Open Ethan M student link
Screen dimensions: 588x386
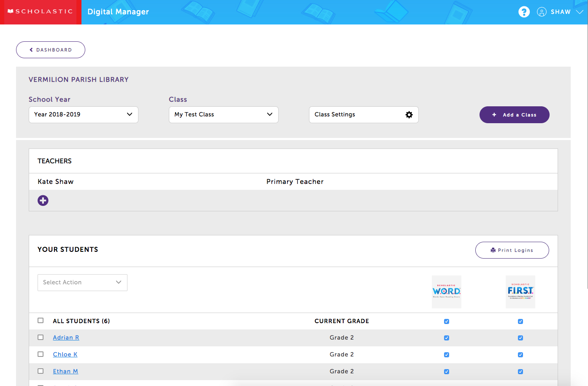click(65, 371)
